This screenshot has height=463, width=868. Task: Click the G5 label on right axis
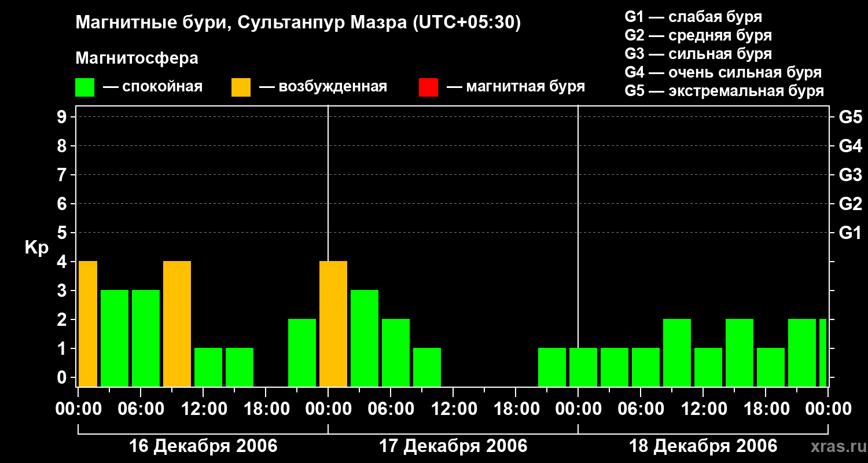(x=850, y=117)
